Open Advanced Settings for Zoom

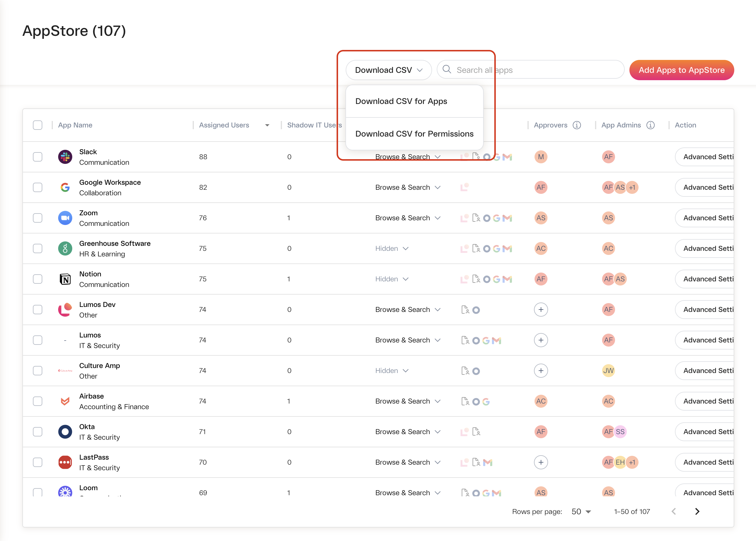pyautogui.click(x=704, y=218)
